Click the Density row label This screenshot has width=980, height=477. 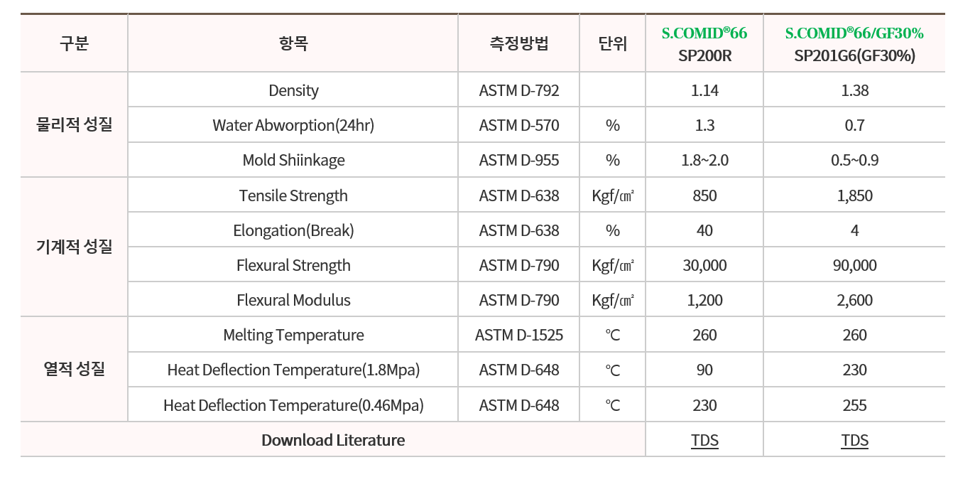pyautogui.click(x=293, y=91)
